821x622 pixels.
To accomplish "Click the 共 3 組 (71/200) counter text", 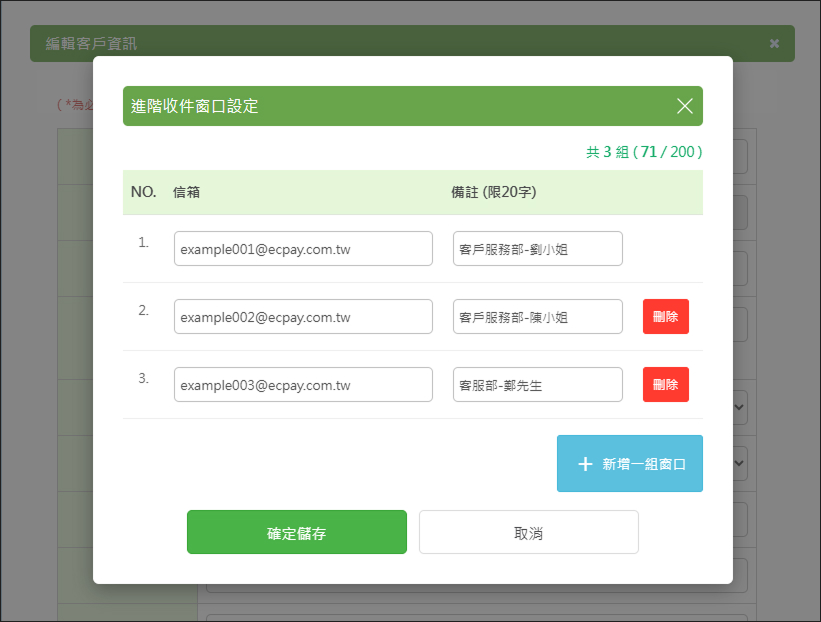I will [644, 152].
